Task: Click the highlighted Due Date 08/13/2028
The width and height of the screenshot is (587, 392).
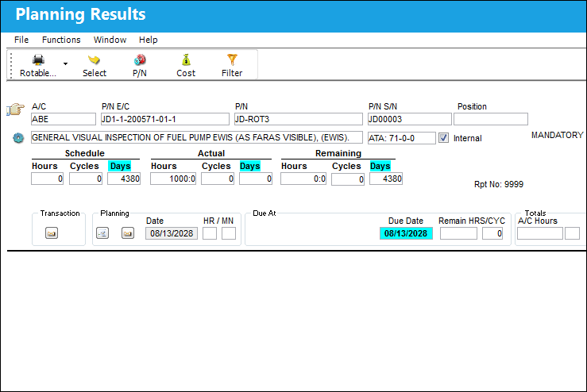Action: (x=406, y=233)
